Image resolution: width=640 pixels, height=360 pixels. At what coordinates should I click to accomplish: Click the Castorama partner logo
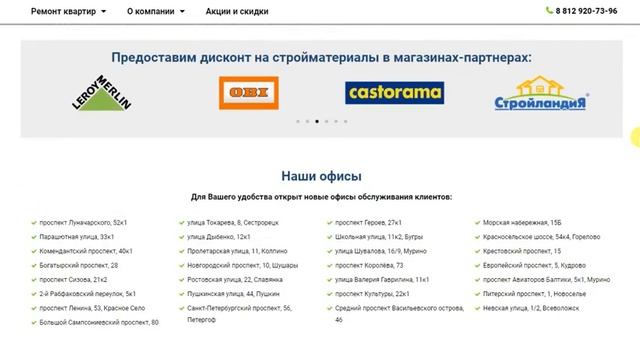coord(394,93)
